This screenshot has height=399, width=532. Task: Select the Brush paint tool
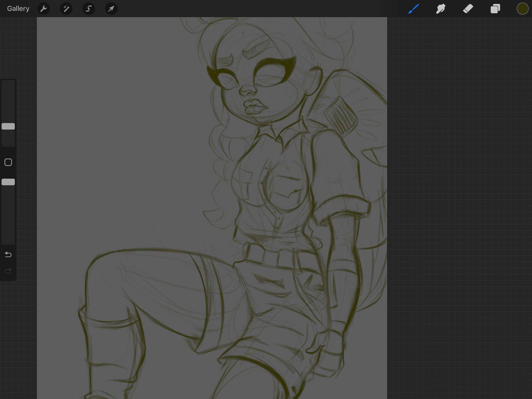[x=414, y=9]
